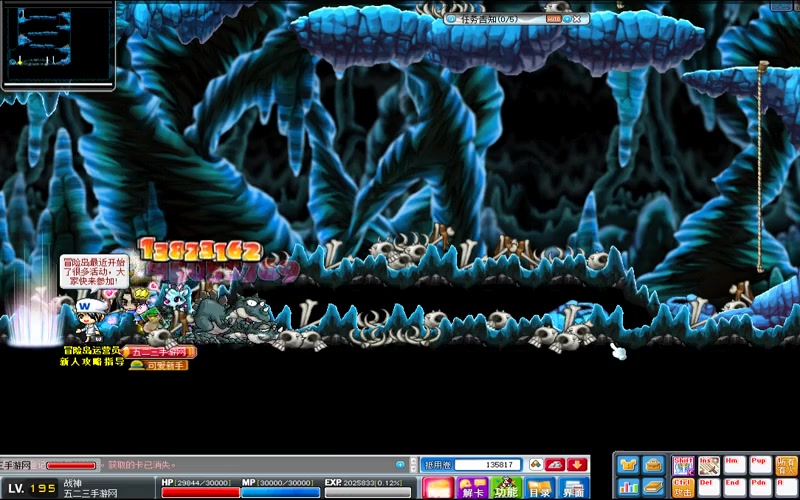The height and width of the screenshot is (500, 800).
Task: Click the blue round quest notifier button
Action: click(566, 19)
